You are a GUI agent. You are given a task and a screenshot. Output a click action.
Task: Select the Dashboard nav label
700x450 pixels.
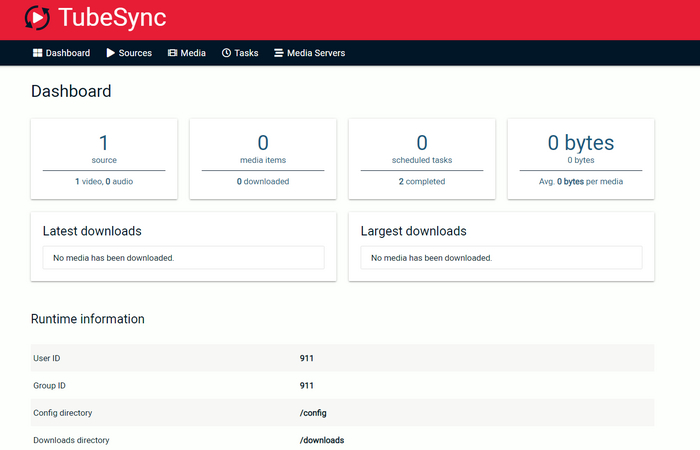(x=67, y=53)
